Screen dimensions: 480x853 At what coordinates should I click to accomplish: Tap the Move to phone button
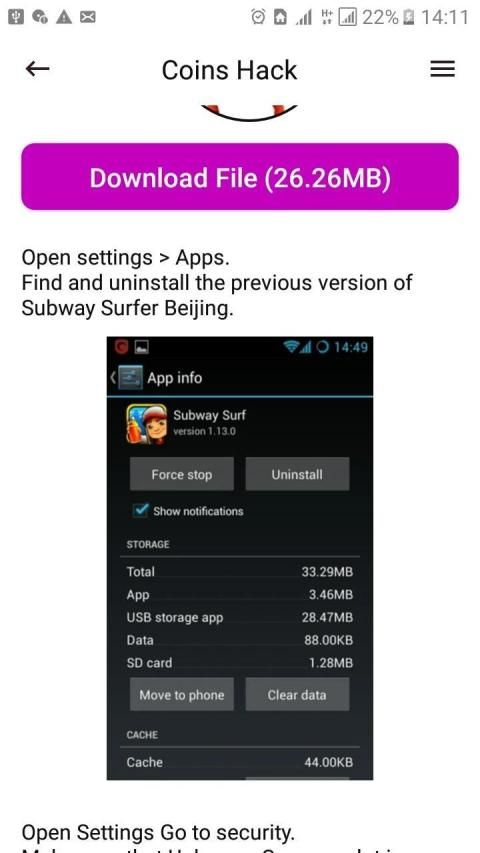click(182, 695)
